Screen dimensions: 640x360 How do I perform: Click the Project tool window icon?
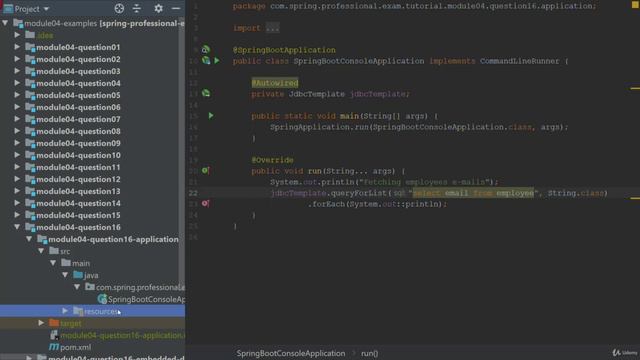pos(8,9)
